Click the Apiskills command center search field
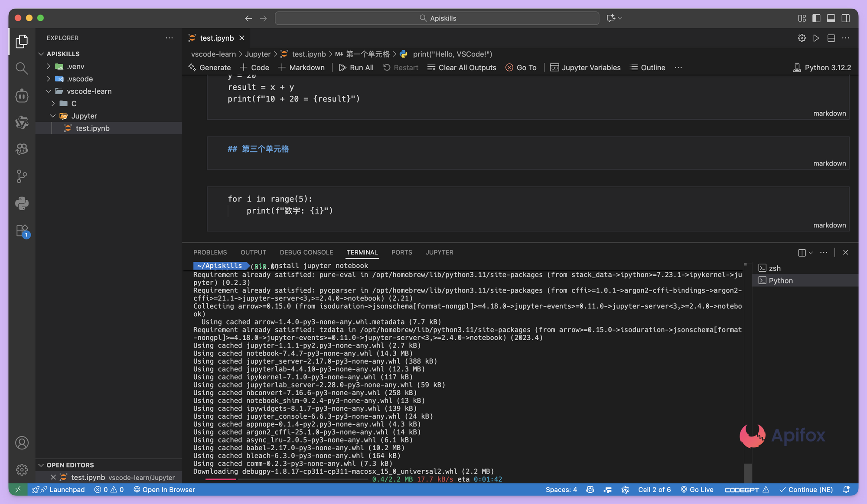 [437, 18]
